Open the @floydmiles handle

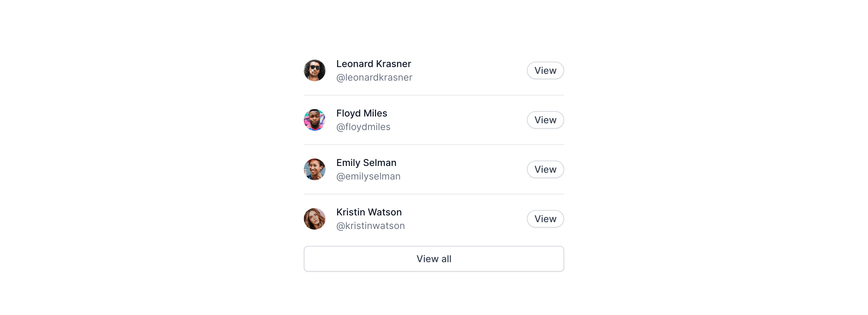363,127
